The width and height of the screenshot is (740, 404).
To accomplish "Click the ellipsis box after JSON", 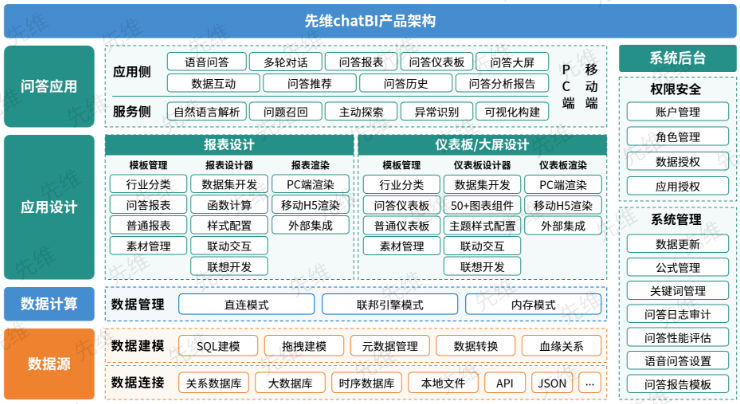I will click(x=590, y=383).
